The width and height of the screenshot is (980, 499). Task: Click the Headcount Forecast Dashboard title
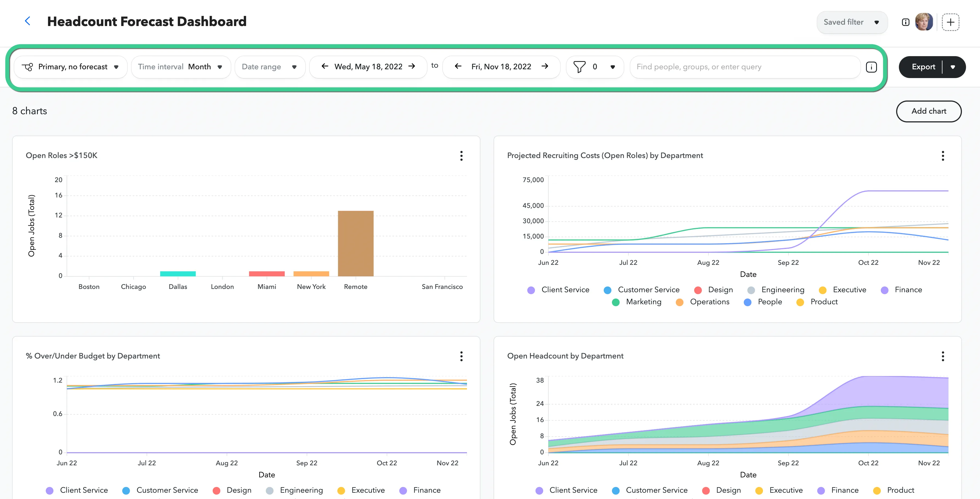coord(147,22)
